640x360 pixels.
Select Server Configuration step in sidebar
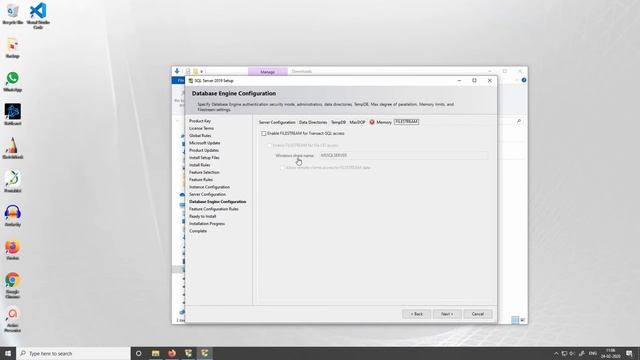[207, 194]
